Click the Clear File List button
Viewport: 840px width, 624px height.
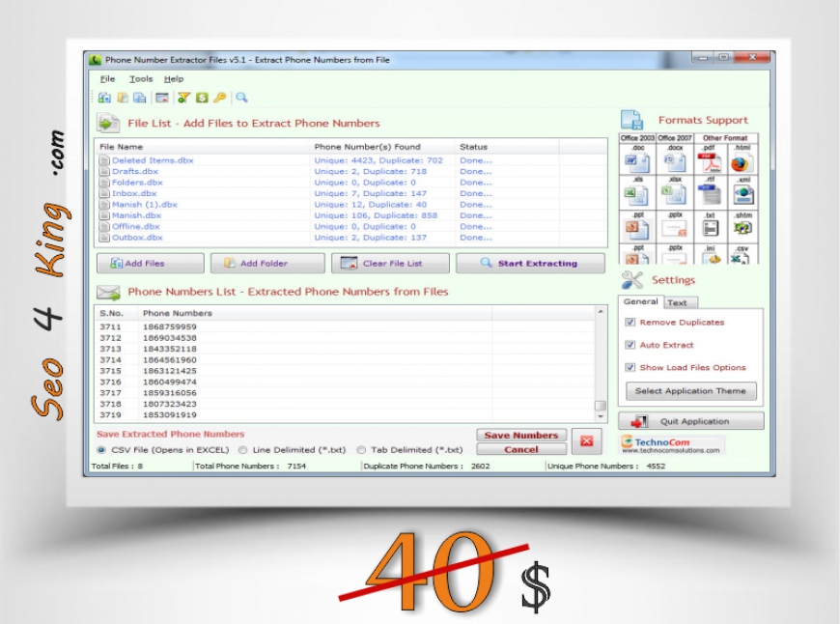click(x=390, y=263)
